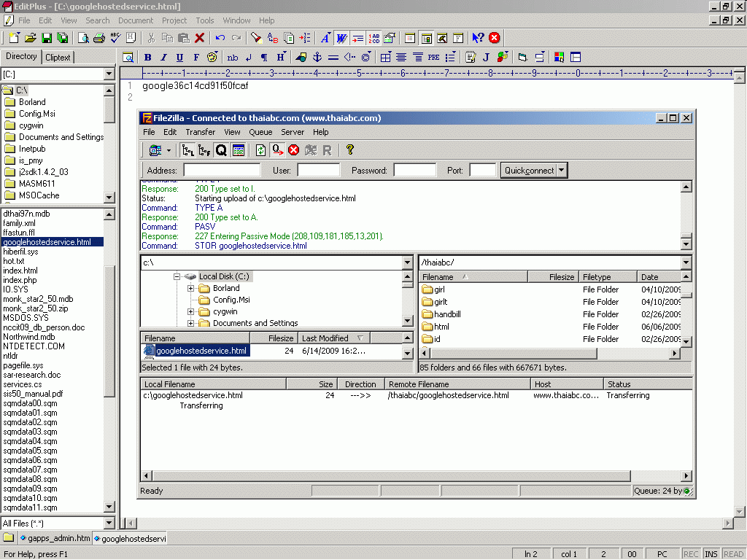Toggle FileZilla local directory tree view

point(187,150)
